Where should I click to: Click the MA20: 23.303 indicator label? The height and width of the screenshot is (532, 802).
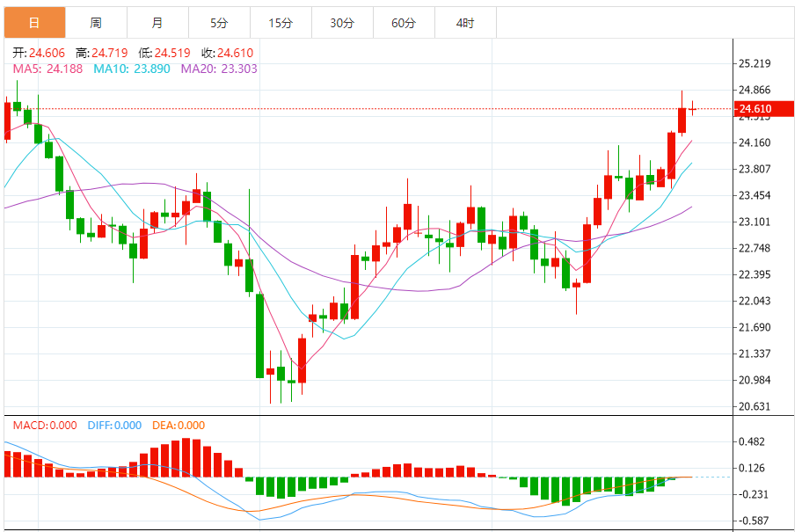tap(219, 69)
